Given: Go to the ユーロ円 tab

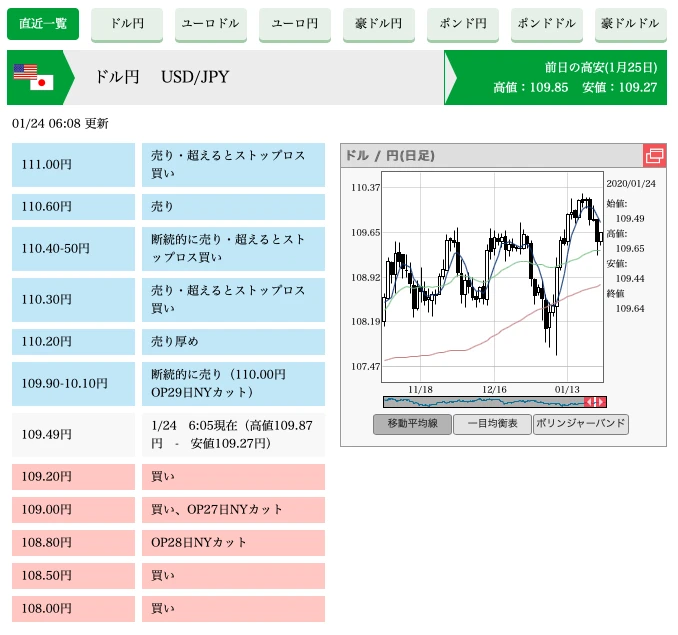Looking at the screenshot, I should tap(295, 24).
